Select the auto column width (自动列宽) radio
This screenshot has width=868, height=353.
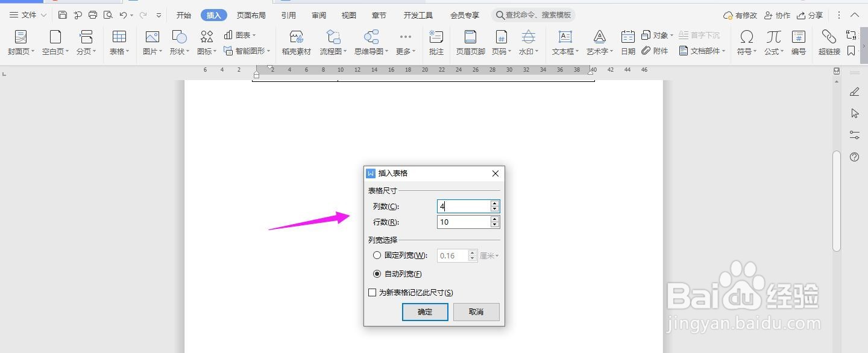point(377,273)
